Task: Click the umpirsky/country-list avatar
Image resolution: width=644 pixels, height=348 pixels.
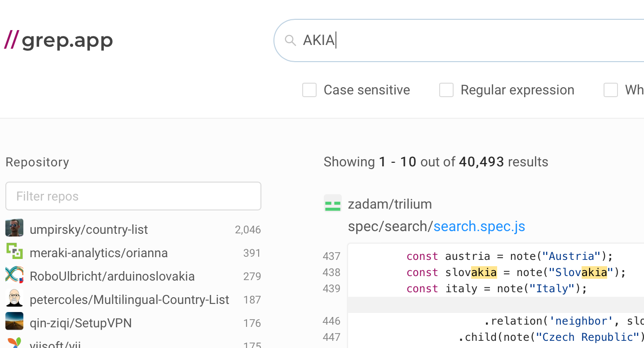Action: [x=14, y=228]
